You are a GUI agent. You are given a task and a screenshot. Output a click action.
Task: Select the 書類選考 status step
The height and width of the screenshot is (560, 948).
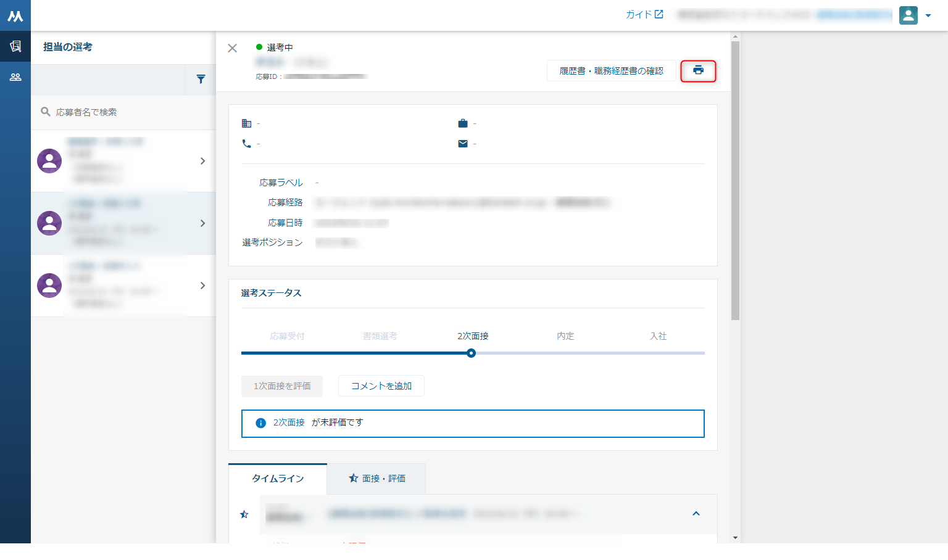380,336
